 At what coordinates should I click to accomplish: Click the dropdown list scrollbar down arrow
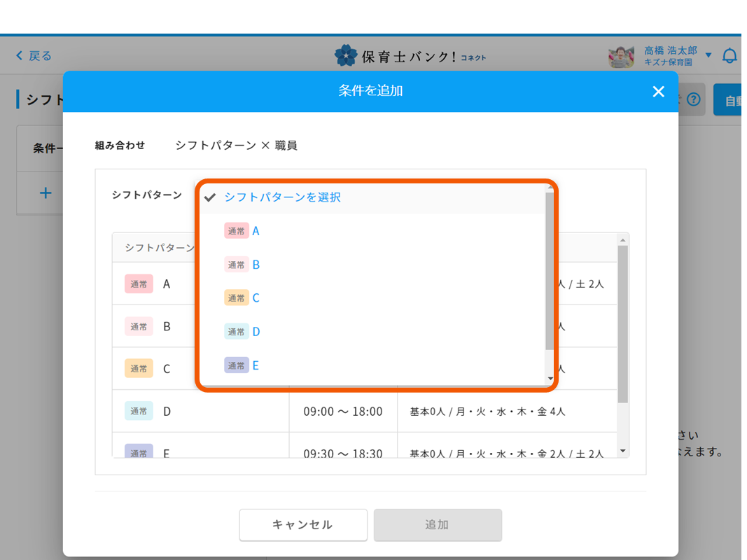coord(550,378)
